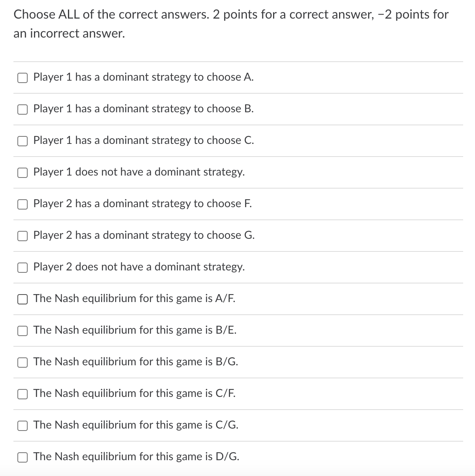Check 'Player 2 has a dominant strategy to choose G'
Viewport: 475px width, 476px height.
[x=23, y=236]
